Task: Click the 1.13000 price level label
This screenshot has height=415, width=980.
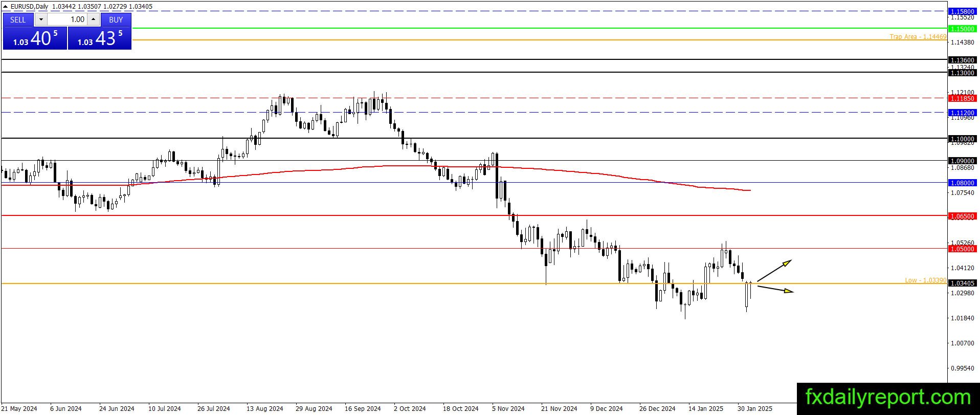Action: (962, 73)
